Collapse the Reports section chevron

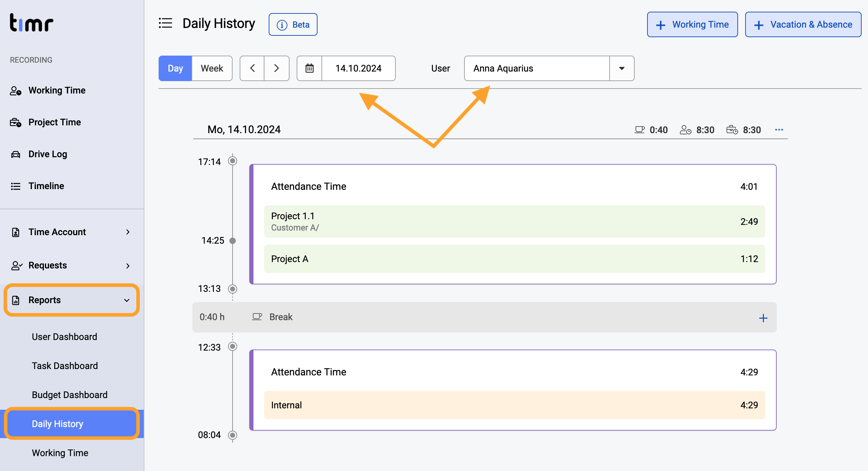(x=127, y=300)
